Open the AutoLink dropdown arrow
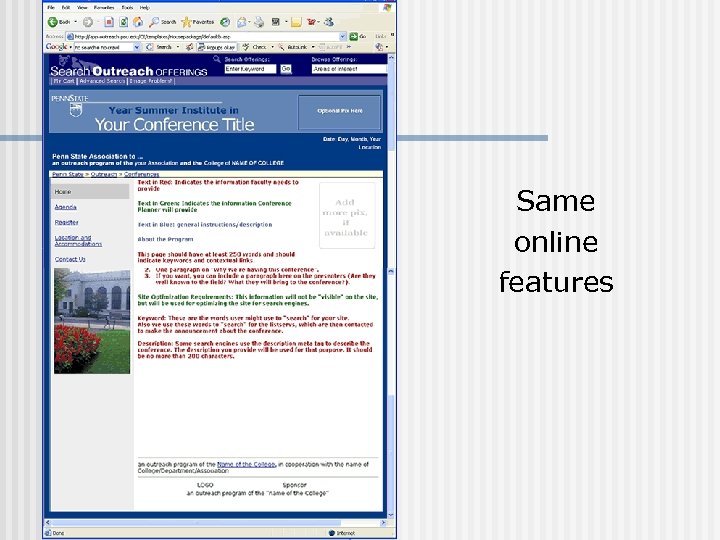The image size is (720, 540). click(313, 47)
